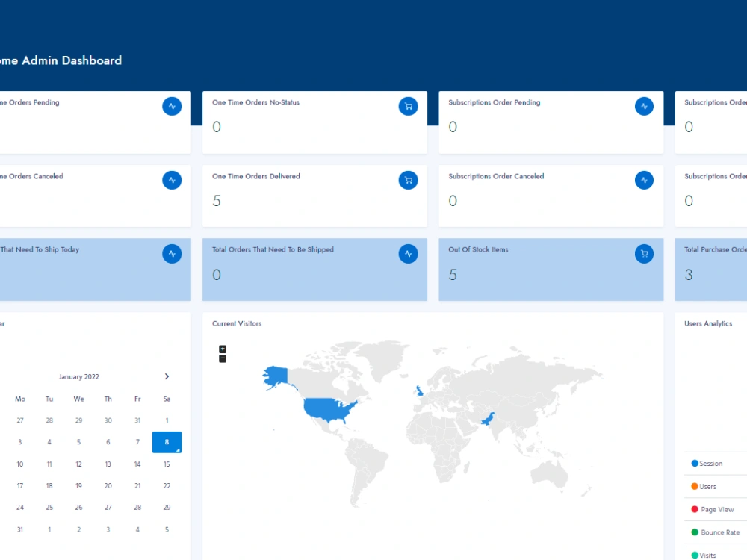Viewport: 747px width, 560px height.
Task: Click 'One Time Orders No-Status' label
Action: point(255,102)
